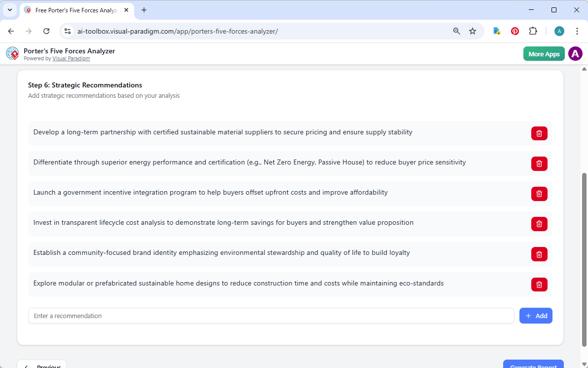This screenshot has height=368, width=588.
Task: Open the purple user avatar menu
Action: [x=575, y=54]
